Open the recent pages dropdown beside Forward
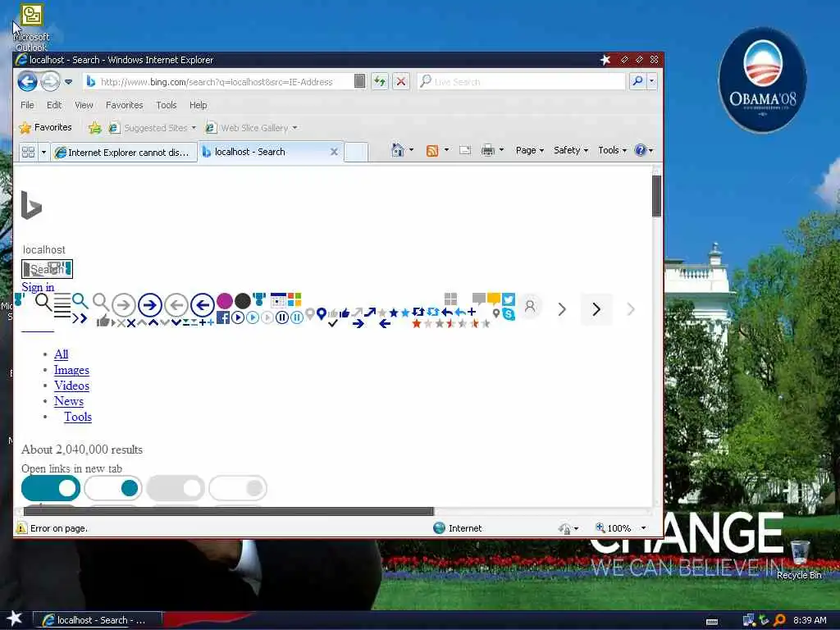The height and width of the screenshot is (630, 840). [x=69, y=82]
